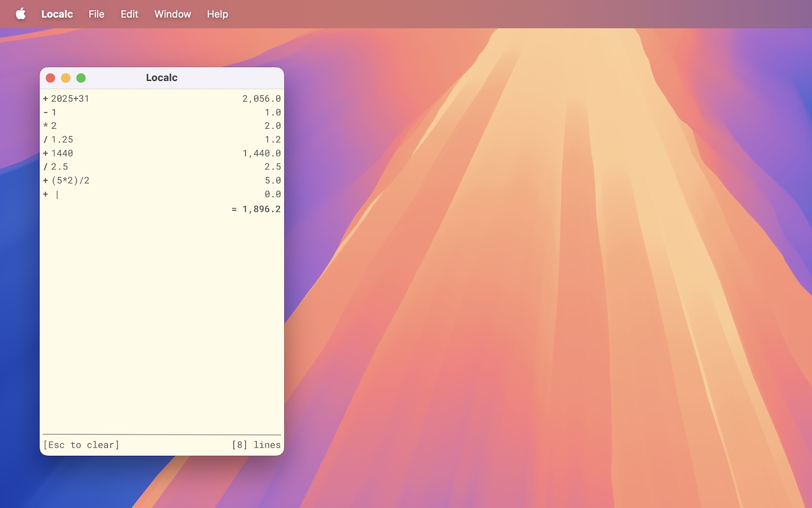Click the result value 2,056.0
The height and width of the screenshot is (508, 812).
tap(261, 98)
